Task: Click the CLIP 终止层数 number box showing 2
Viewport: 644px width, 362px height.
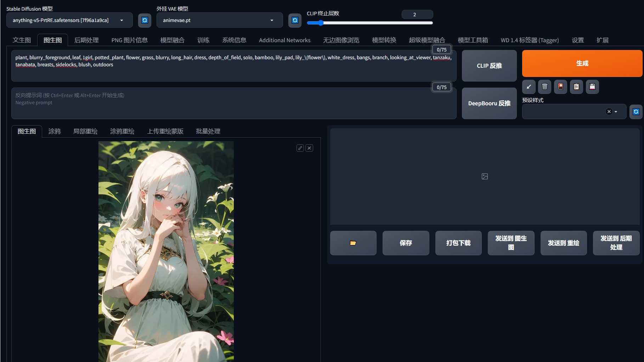Action: tap(417, 14)
